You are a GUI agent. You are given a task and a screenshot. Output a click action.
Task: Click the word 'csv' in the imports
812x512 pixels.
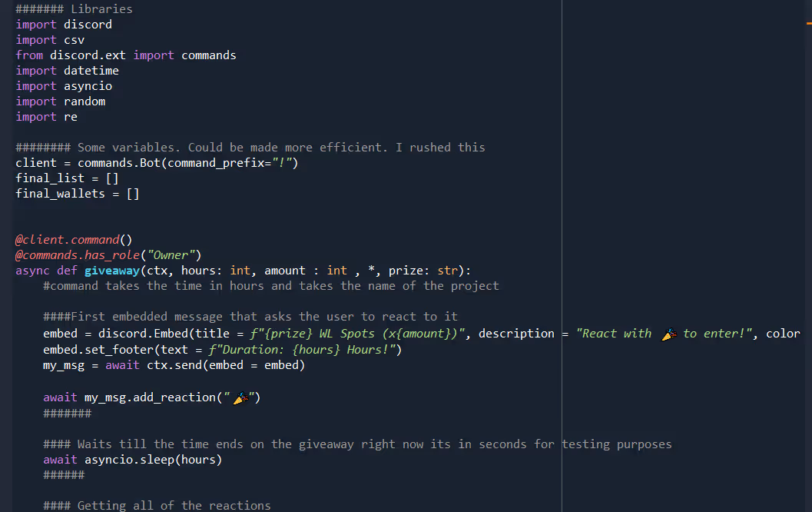[75, 40]
